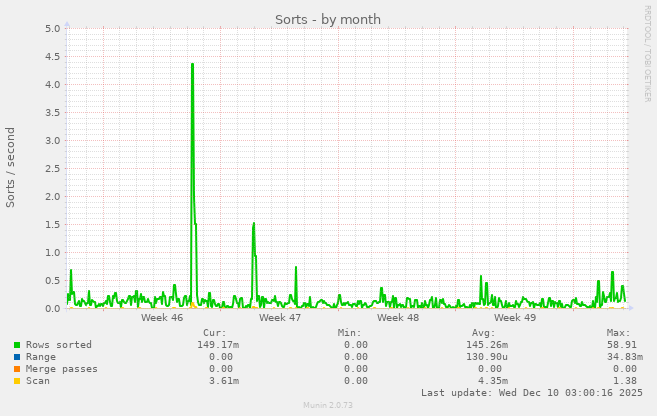Click the green Rows sorted legend swatch
The height and width of the screenshot is (416, 657).
(x=17, y=345)
